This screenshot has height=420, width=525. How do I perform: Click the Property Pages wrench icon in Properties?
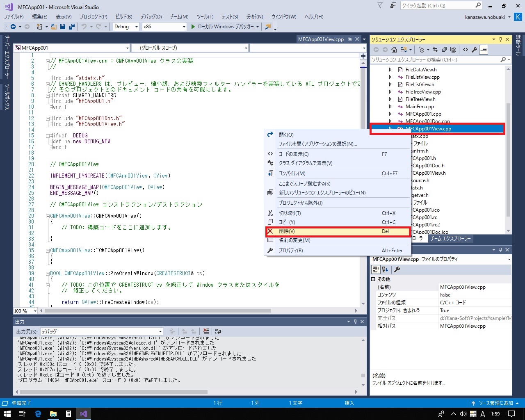click(x=397, y=269)
